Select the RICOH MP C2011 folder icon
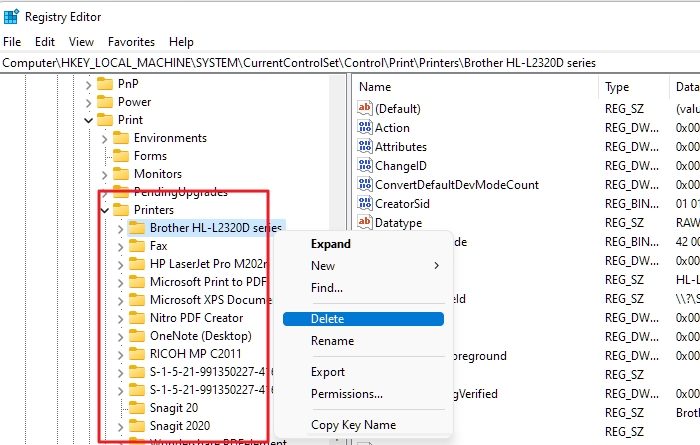The image size is (700, 445). point(137,354)
